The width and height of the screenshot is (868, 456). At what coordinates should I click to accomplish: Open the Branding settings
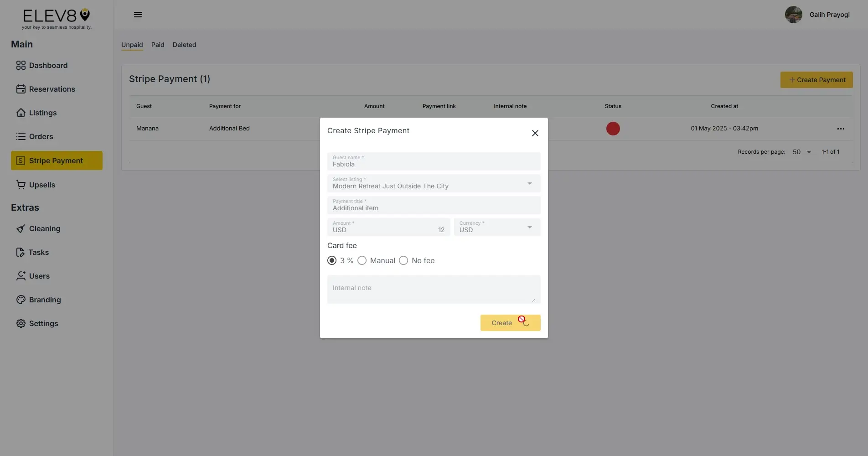pos(45,300)
